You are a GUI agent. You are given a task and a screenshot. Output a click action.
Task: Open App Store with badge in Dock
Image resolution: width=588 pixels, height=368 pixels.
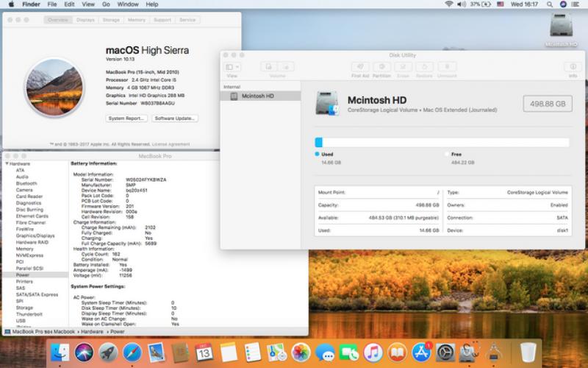[421, 353]
